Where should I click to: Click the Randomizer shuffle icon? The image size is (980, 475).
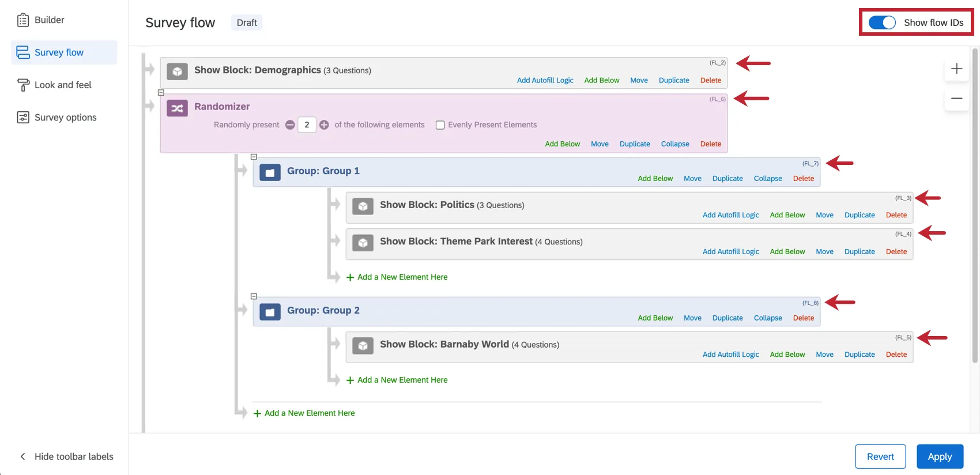point(177,108)
